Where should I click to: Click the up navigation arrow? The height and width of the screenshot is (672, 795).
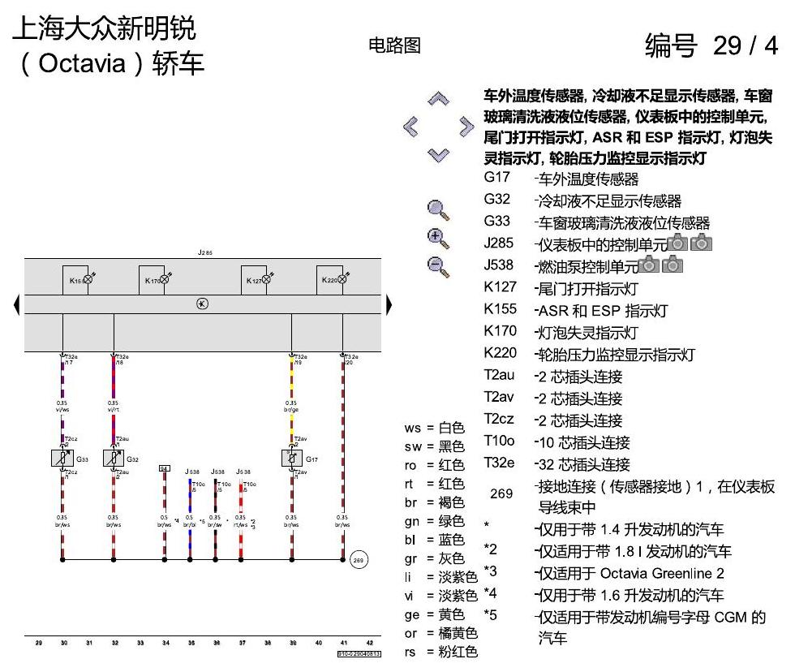pos(438,98)
